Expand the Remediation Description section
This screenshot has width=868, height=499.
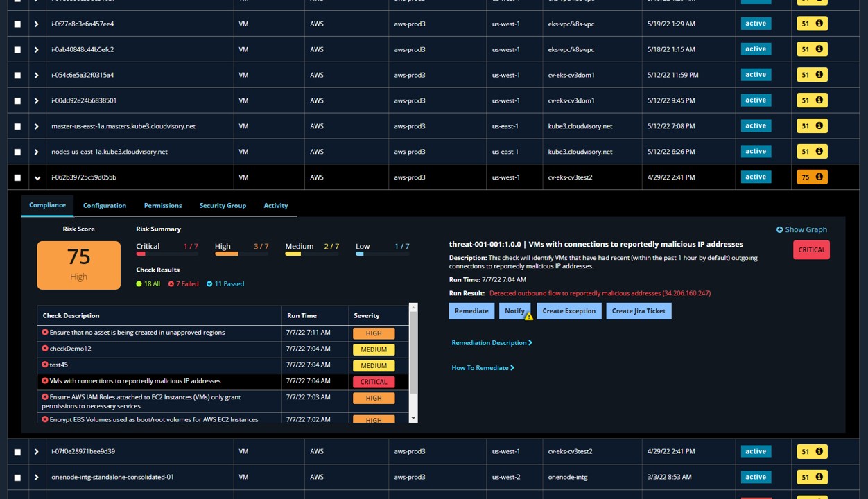tap(492, 343)
